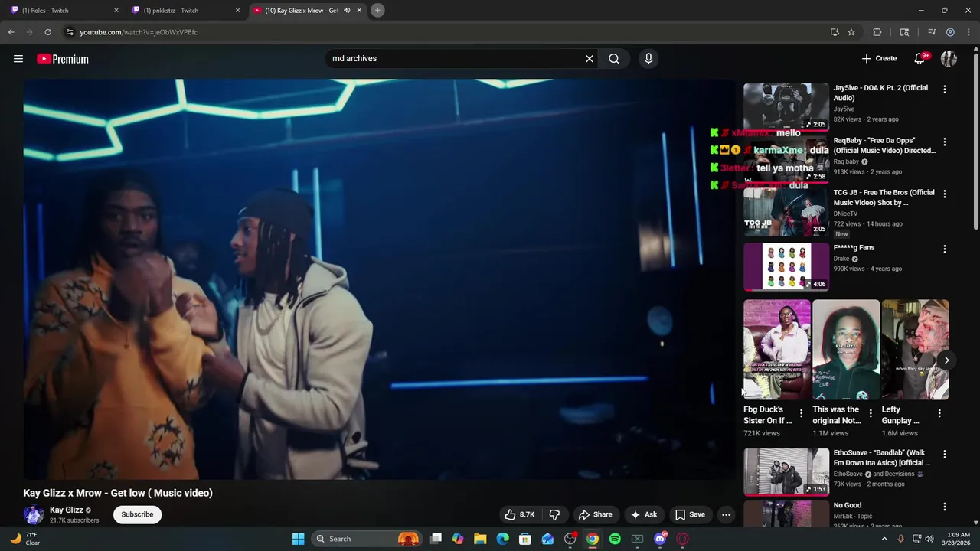Click the browser address bar URL
This screenshot has height=551, width=980.
coord(139,32)
